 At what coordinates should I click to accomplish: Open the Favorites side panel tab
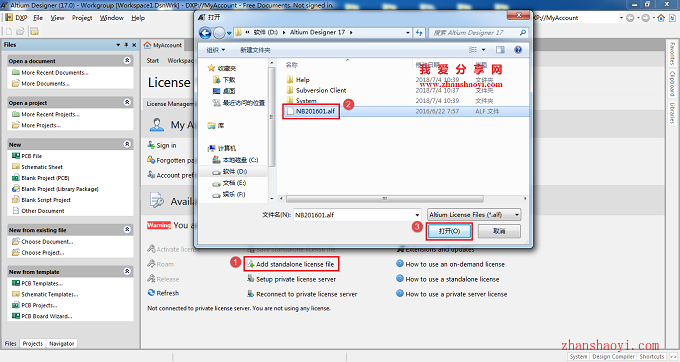click(672, 54)
